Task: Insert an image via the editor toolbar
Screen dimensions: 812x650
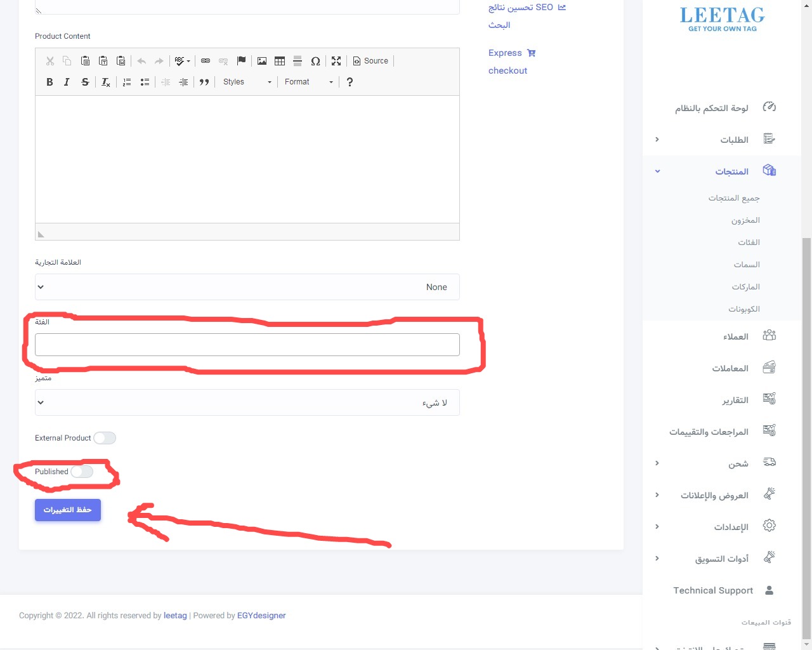Action: (x=262, y=61)
